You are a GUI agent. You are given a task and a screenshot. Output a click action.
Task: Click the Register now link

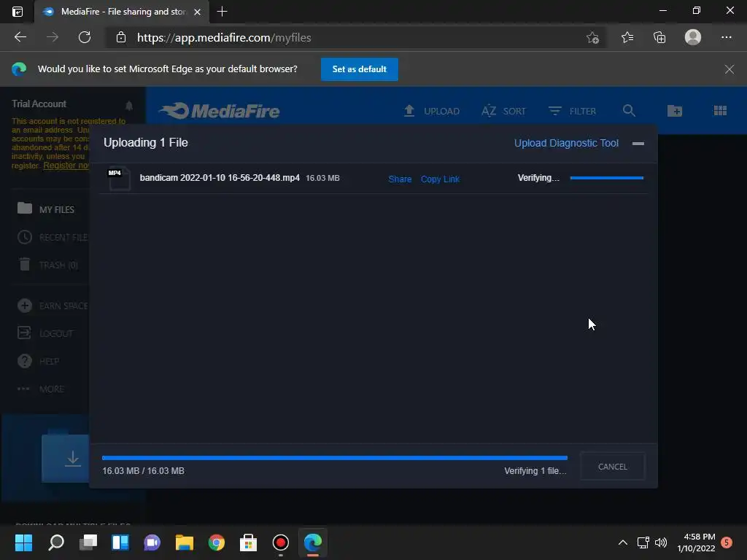66,166
